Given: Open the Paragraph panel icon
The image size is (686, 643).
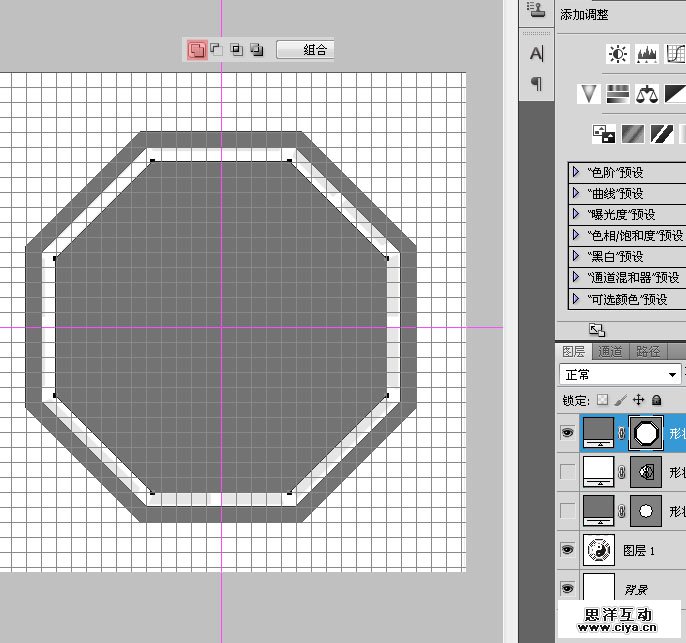Looking at the screenshot, I should tap(537, 84).
